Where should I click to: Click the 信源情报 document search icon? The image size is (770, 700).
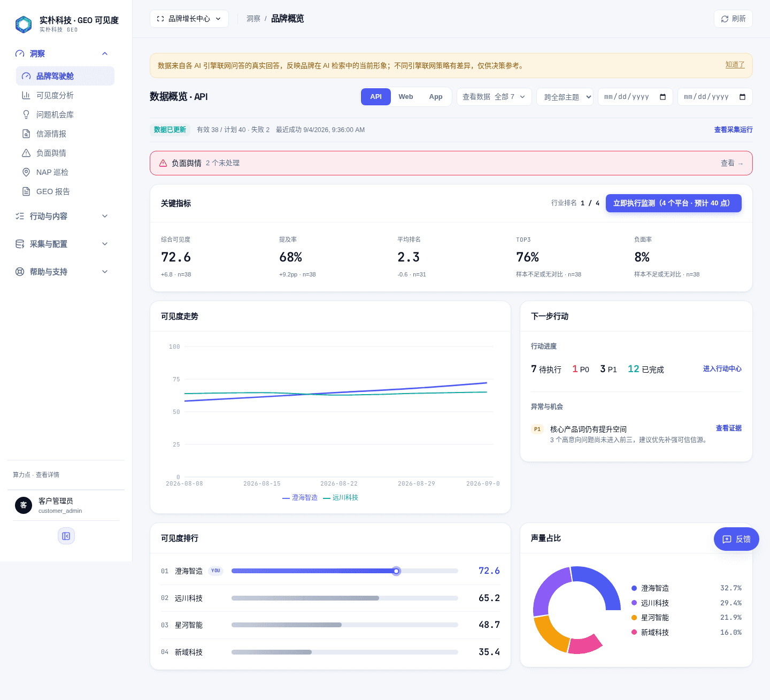(x=26, y=134)
